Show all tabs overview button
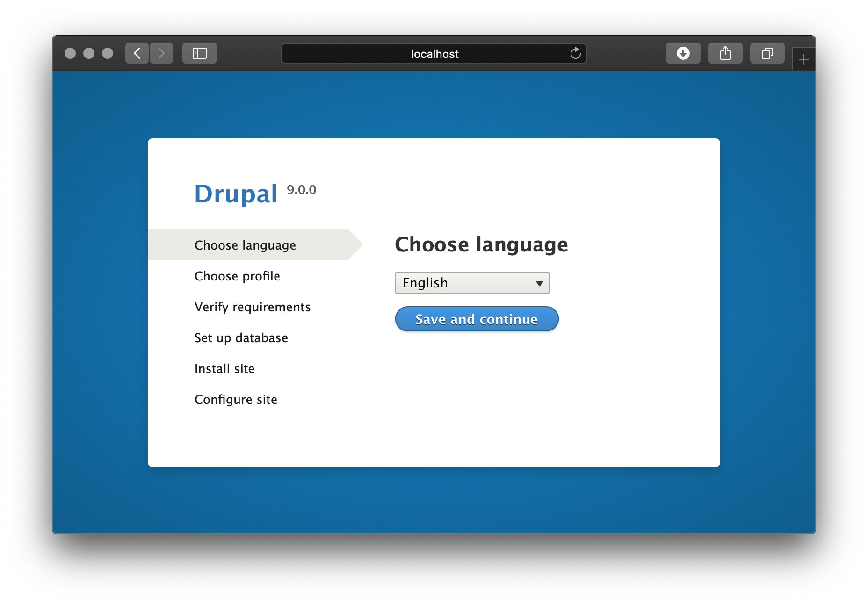Screen dimensions: 868x603 pos(767,53)
